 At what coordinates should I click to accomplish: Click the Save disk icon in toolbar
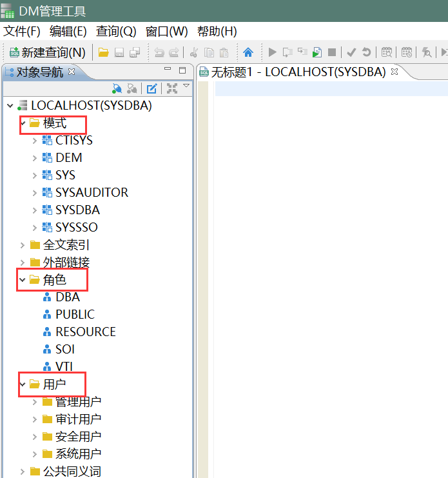(x=119, y=52)
